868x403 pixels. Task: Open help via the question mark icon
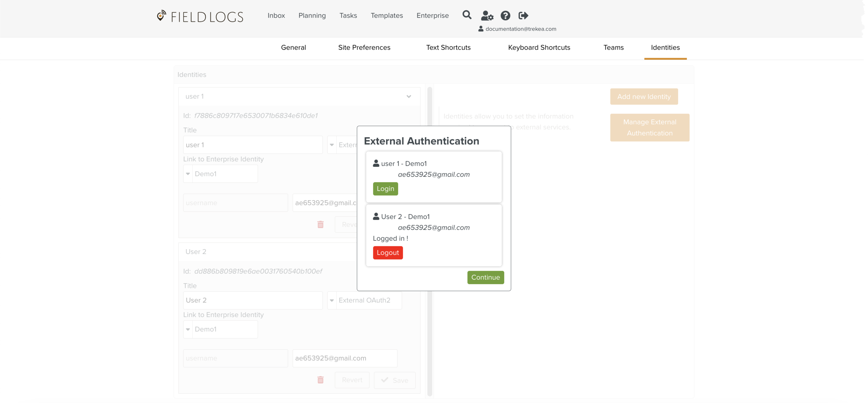[506, 16]
